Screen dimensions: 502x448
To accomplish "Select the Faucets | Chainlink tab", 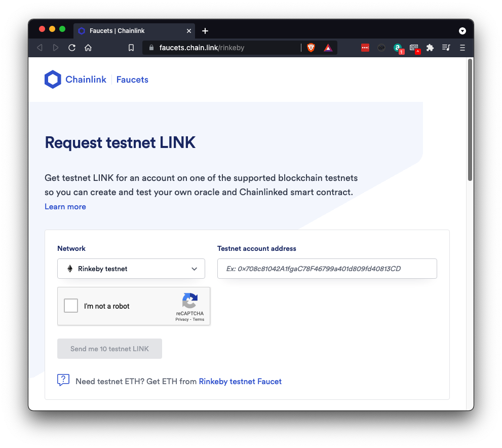I will (132, 31).
